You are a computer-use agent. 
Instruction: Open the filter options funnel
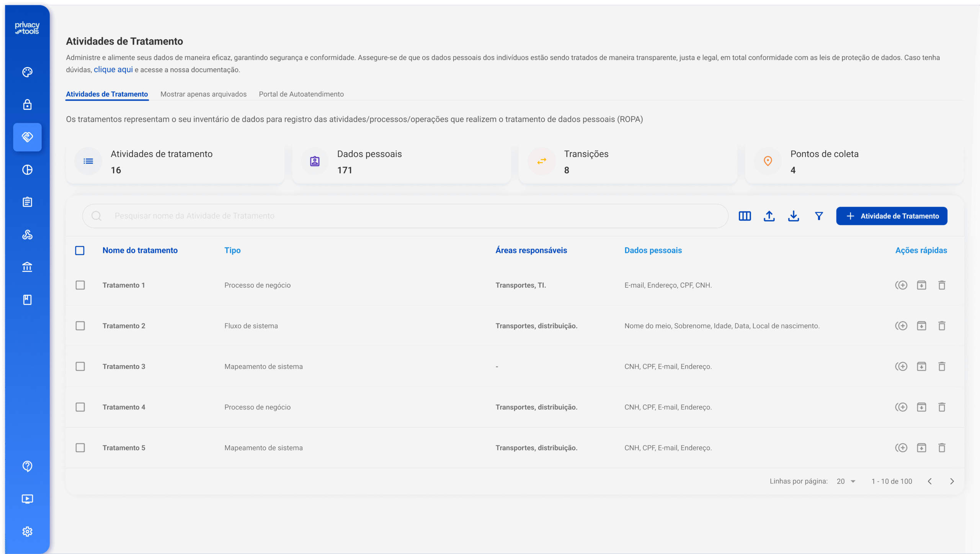click(819, 216)
